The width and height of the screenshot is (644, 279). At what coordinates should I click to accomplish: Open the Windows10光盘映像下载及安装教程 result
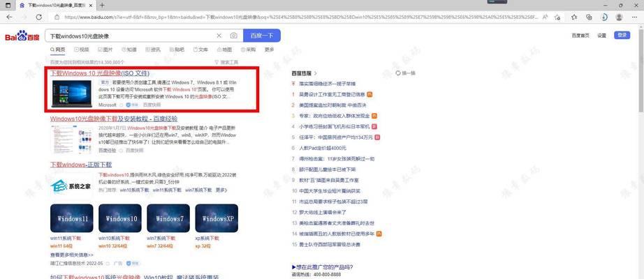[x=114, y=119]
